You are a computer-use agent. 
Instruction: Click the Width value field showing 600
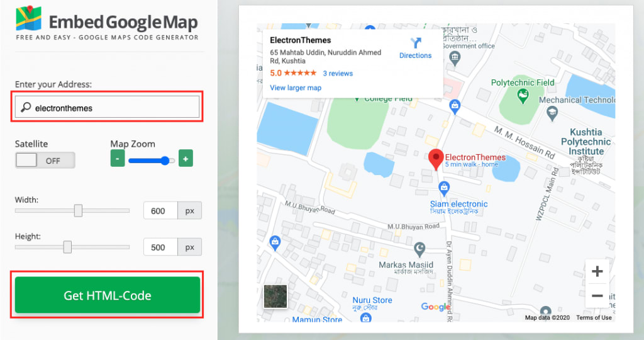click(x=160, y=210)
